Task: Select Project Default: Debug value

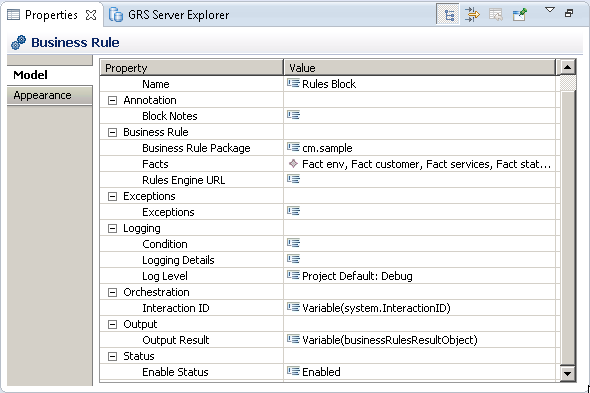Action: (357, 276)
